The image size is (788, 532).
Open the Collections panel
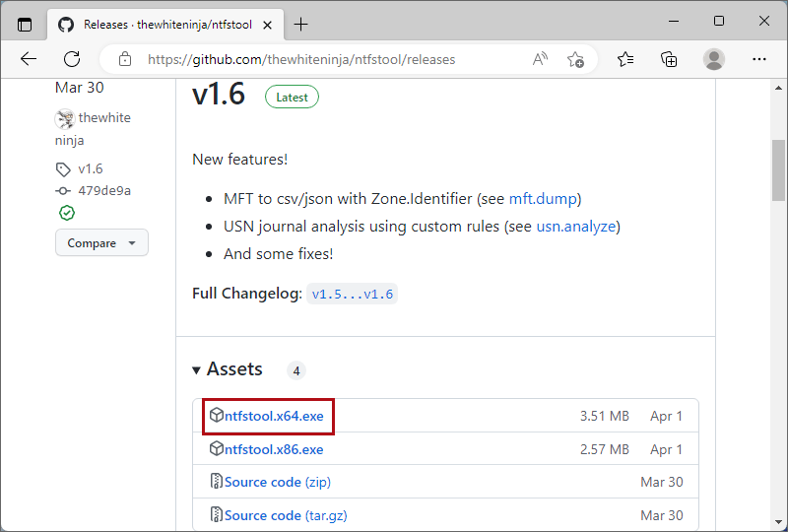pyautogui.click(x=669, y=59)
